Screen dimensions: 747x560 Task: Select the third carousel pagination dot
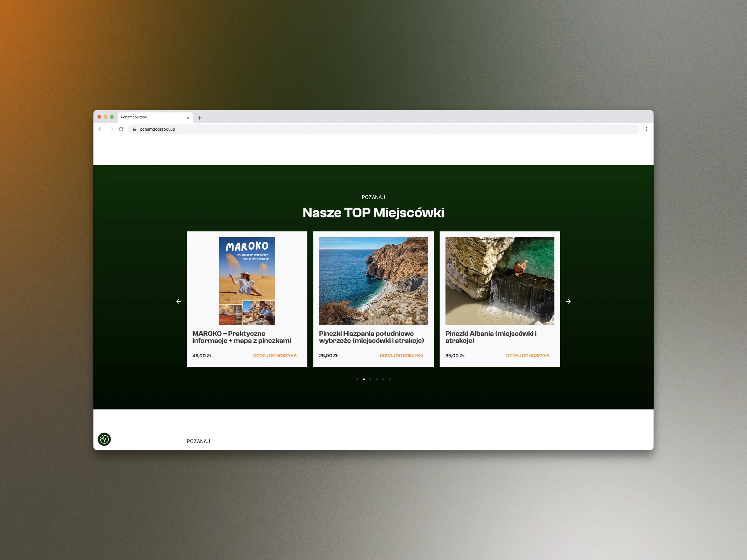point(370,379)
